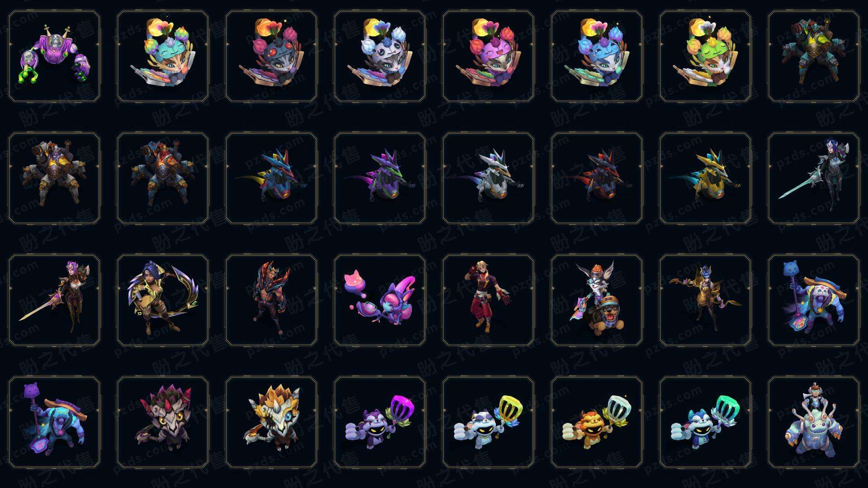Select the purple cat with magenta spatula
868x488 pixels.
[380, 422]
